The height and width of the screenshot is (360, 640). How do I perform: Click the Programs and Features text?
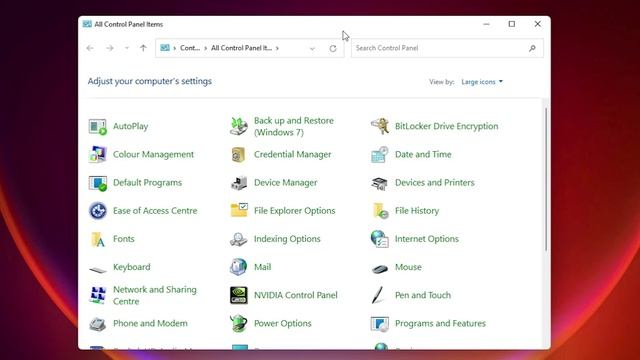tap(440, 323)
